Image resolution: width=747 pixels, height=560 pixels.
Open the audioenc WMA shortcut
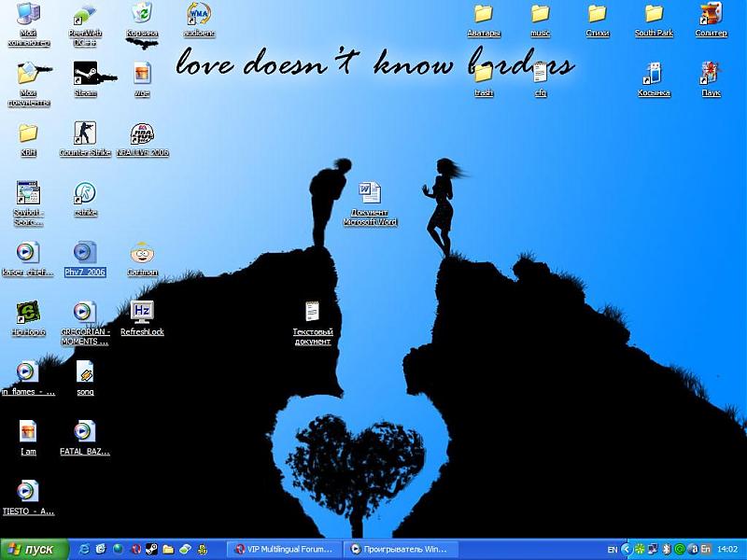199,15
